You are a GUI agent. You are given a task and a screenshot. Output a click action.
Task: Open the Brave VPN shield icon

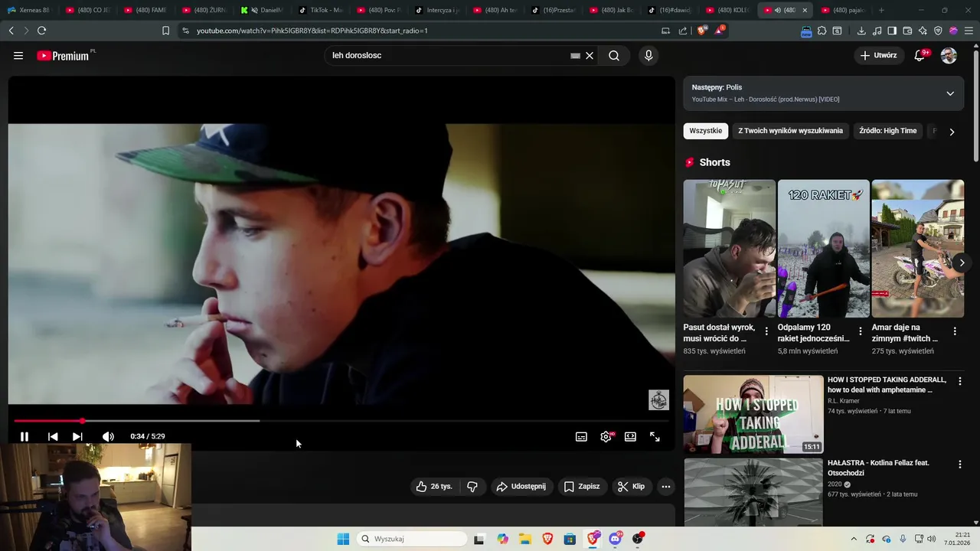click(938, 31)
